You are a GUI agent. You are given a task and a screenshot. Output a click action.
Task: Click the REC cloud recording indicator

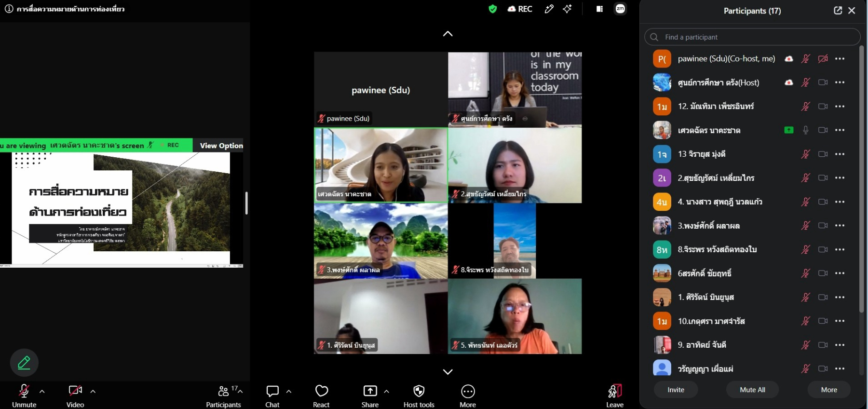point(520,9)
